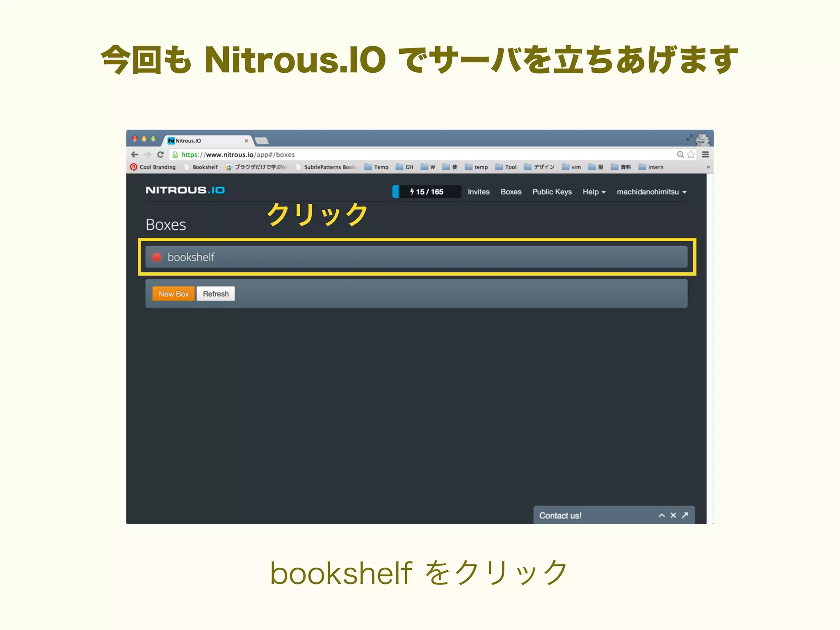Click the red status dot beside bookshelf
Image resolution: width=840 pixels, height=630 pixels.
tap(156, 257)
